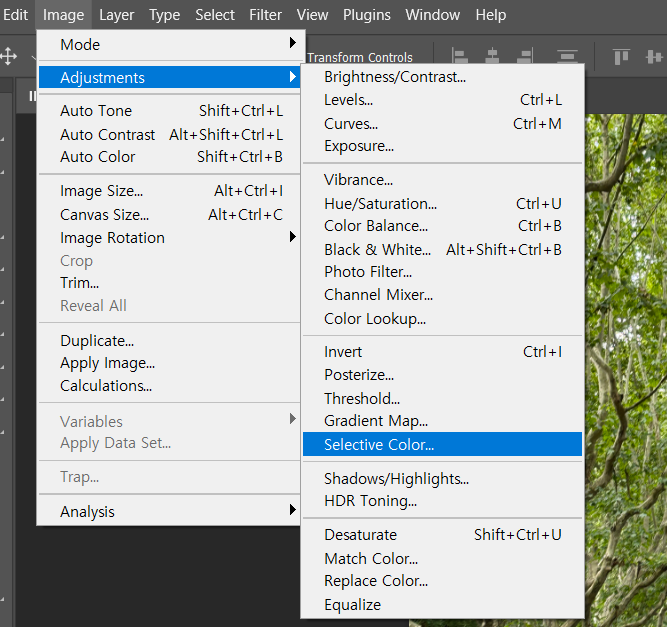Open Color Lookup adjustment
The width and height of the screenshot is (667, 627).
[x=442, y=318]
